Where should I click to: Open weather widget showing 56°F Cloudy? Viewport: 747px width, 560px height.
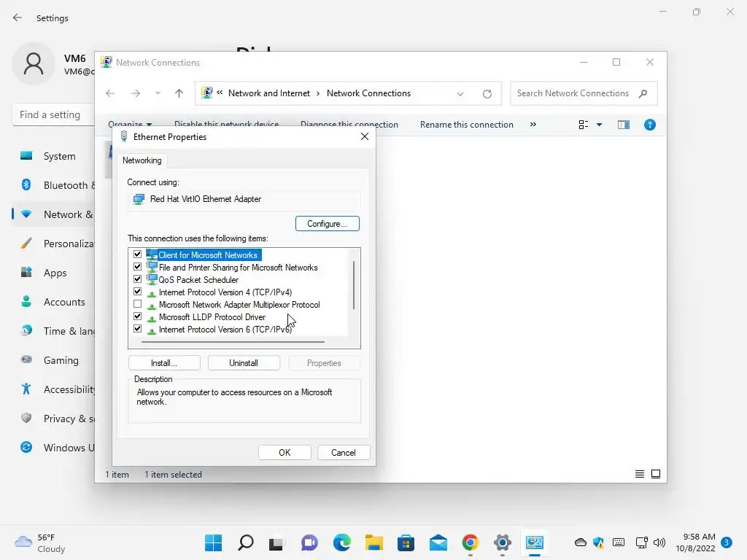(40, 542)
